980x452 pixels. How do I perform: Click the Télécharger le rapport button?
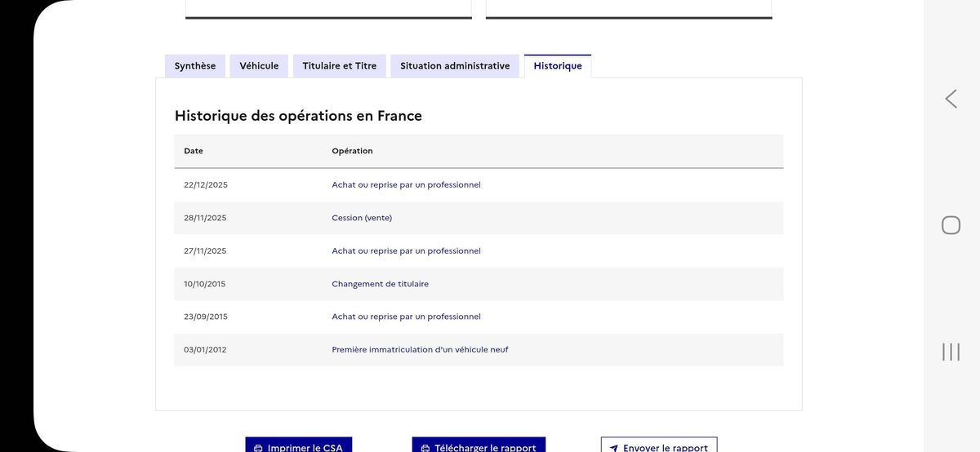[479, 445]
